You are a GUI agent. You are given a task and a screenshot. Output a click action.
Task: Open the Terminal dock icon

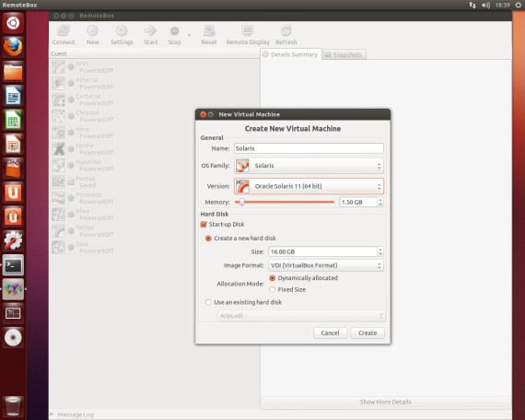click(13, 265)
